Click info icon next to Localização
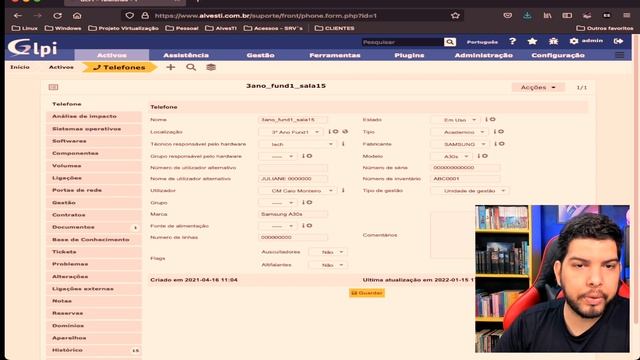The height and width of the screenshot is (360, 640). [x=329, y=131]
